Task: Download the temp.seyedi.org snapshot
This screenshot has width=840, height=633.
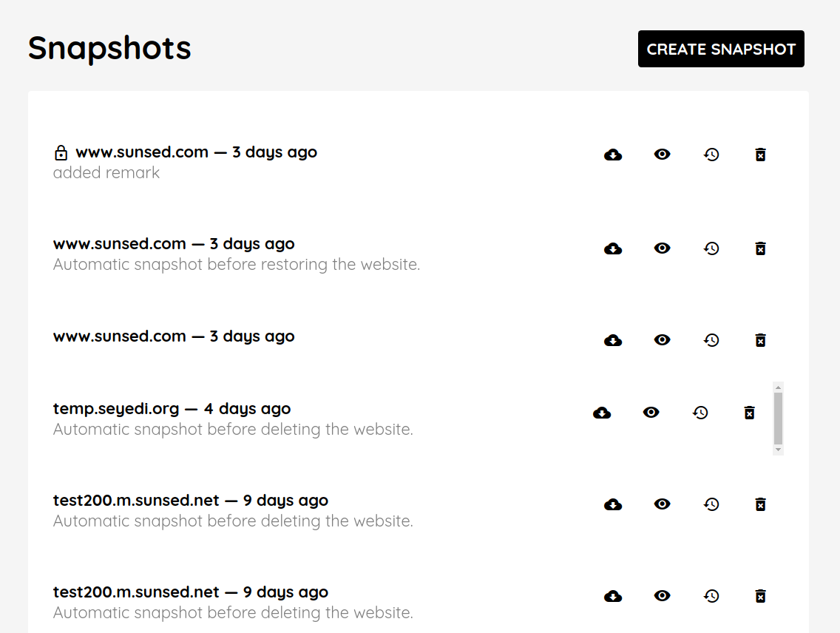Action: pos(602,413)
